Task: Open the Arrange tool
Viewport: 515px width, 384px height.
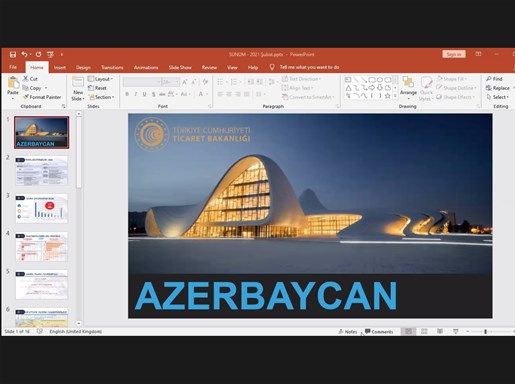Action: (x=408, y=86)
